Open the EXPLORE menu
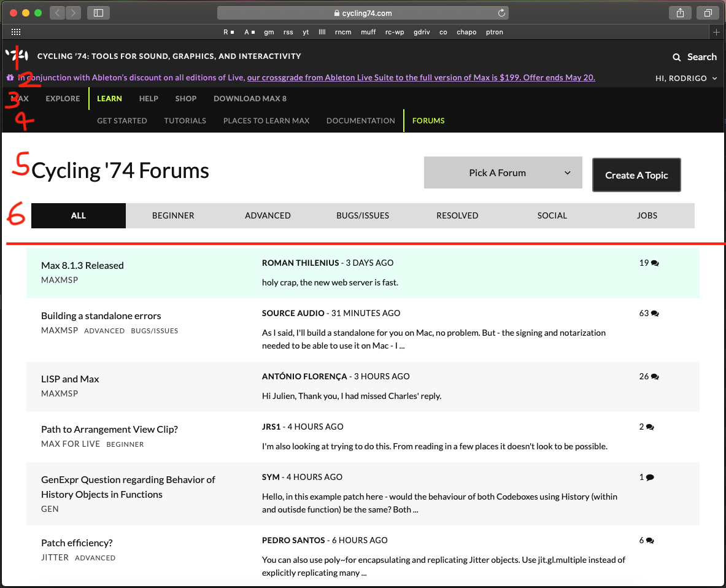 pyautogui.click(x=63, y=99)
